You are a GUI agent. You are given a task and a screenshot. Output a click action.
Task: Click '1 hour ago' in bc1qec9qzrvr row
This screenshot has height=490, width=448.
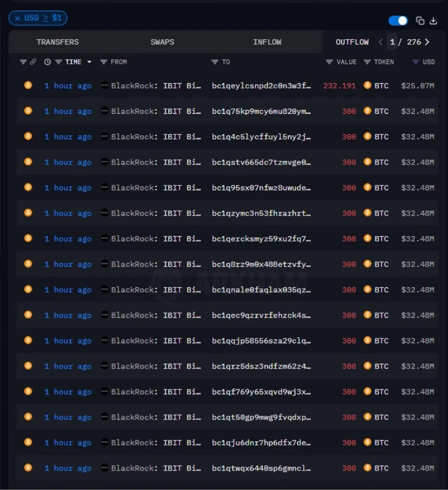[68, 315]
